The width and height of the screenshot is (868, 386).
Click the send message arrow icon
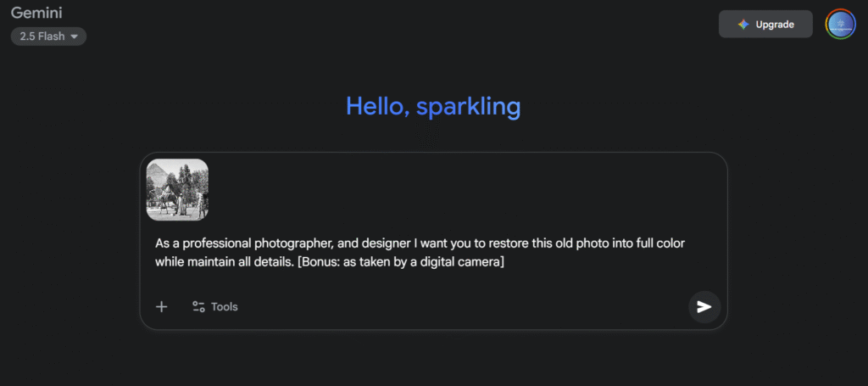(x=704, y=306)
